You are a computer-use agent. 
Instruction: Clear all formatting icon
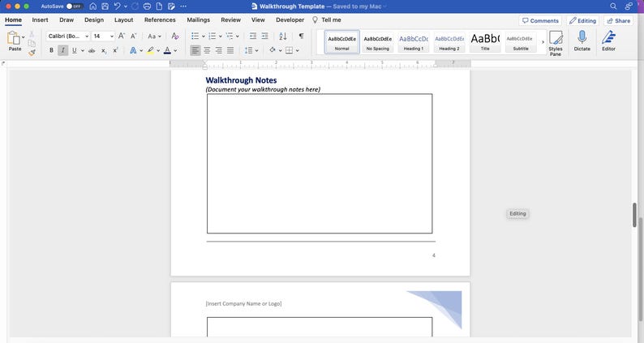tap(175, 36)
